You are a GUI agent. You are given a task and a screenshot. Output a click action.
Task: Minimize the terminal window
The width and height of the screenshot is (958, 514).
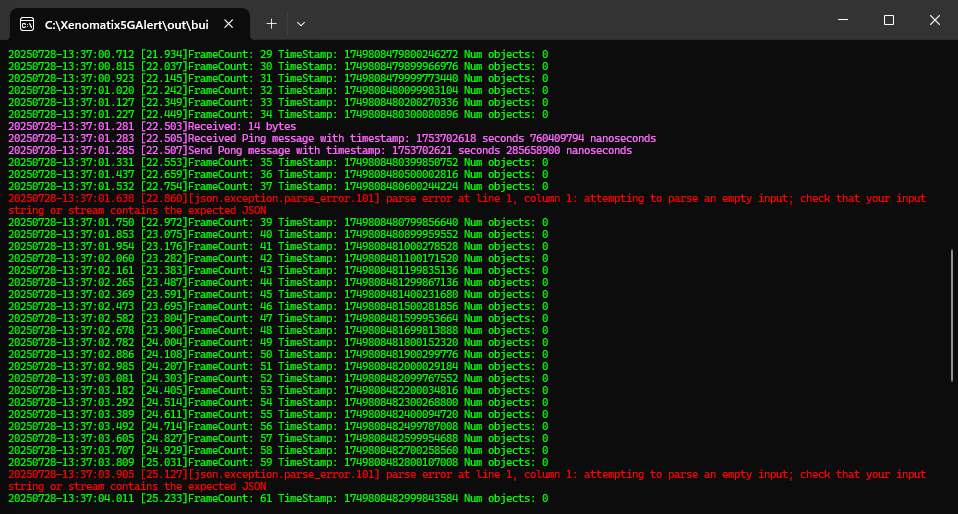(x=843, y=20)
